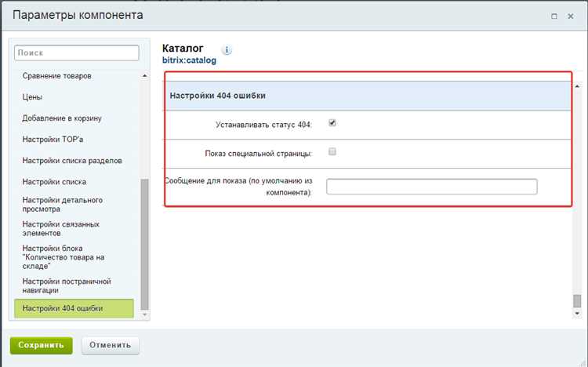Viewport: 588px width, 367px height.
Task: Click sidebar list scroll up arrow
Action: (x=145, y=76)
